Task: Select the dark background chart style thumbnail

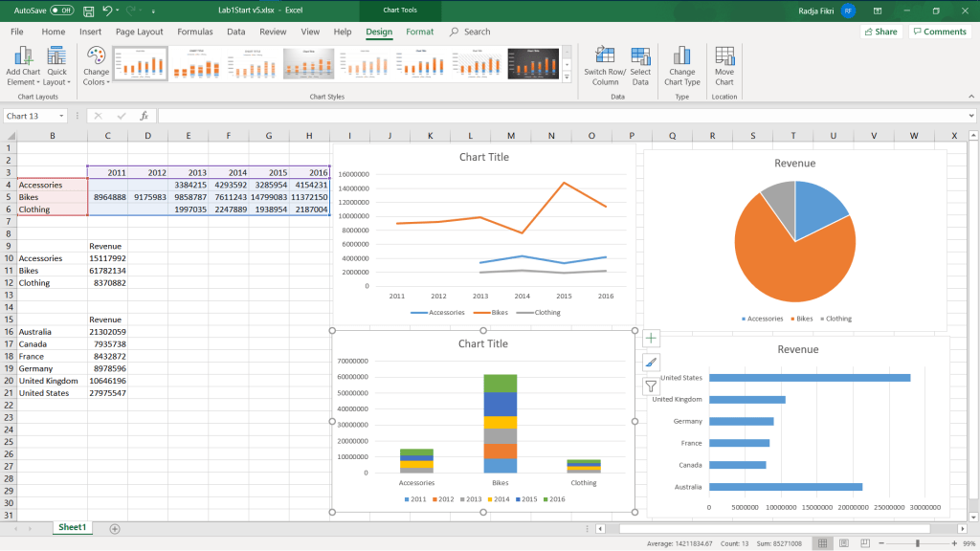Action: [533, 64]
